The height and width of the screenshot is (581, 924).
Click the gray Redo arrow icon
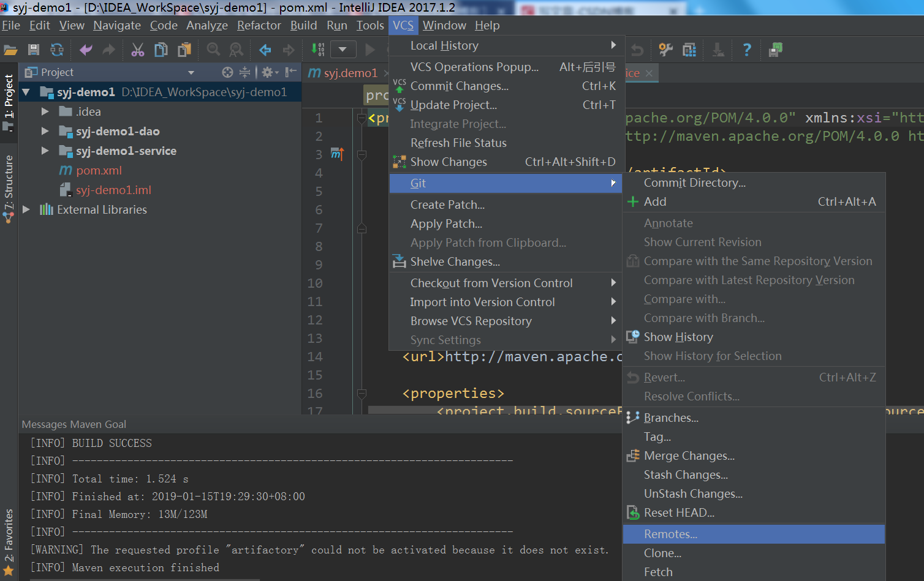[108, 50]
